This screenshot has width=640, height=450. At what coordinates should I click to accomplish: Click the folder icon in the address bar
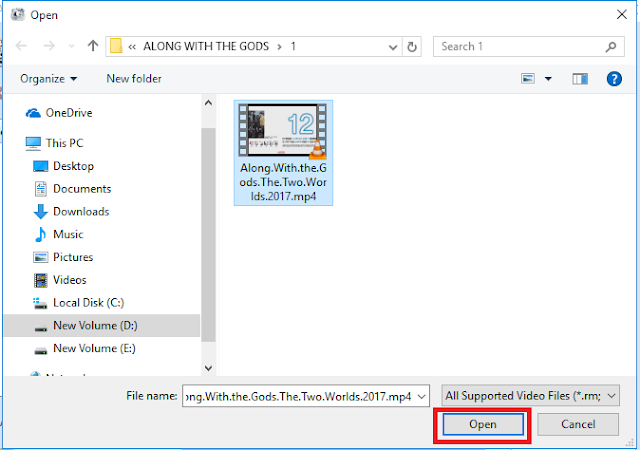click(116, 46)
